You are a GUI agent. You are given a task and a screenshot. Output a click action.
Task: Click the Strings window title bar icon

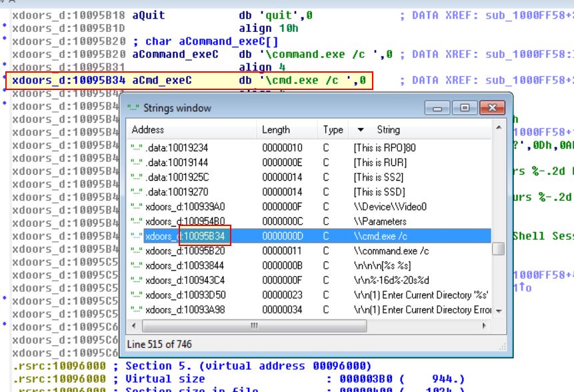coord(133,108)
